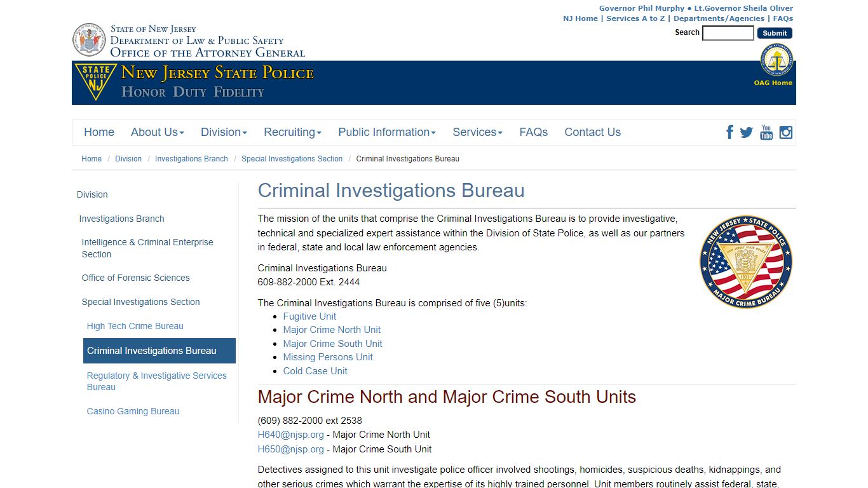Jump to the Major Crime South Unit link
The height and width of the screenshot is (488, 868).
pyautogui.click(x=332, y=344)
